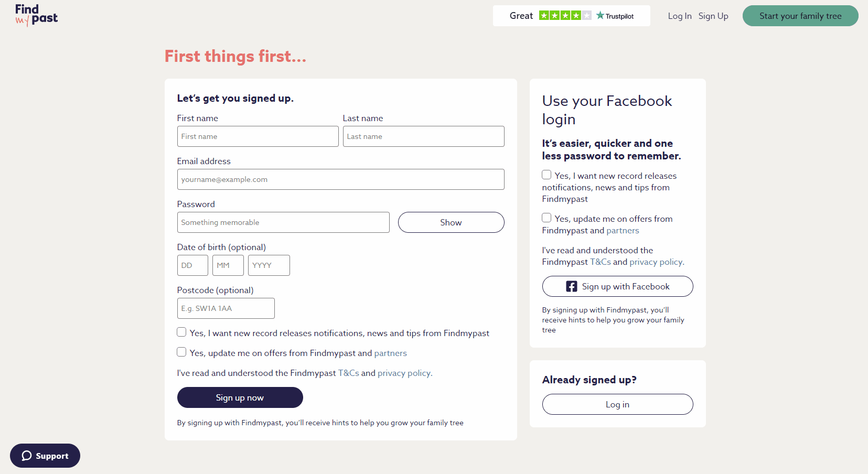The height and width of the screenshot is (474, 868).
Task: Open T&Cs link in the main form
Action: click(x=348, y=373)
